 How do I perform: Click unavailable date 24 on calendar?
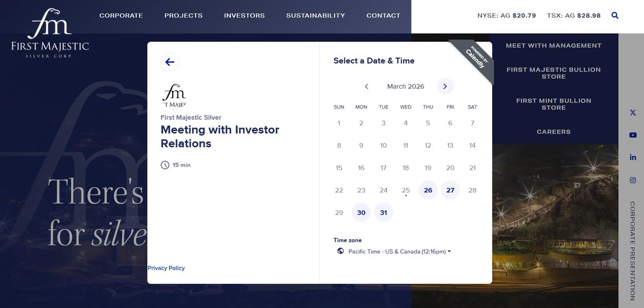pos(384,190)
